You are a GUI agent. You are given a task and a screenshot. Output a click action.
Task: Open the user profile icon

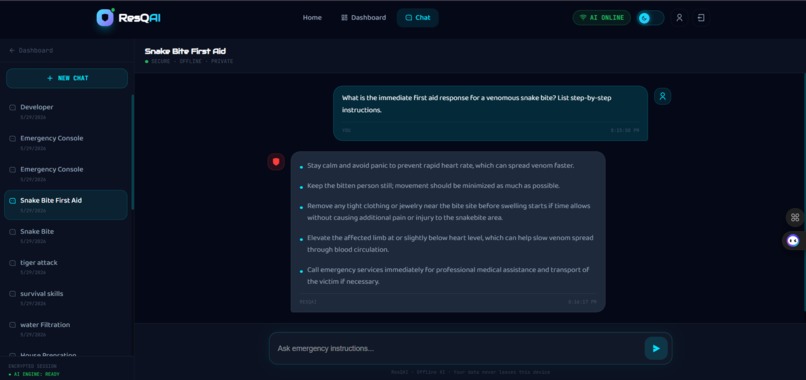[x=679, y=18]
